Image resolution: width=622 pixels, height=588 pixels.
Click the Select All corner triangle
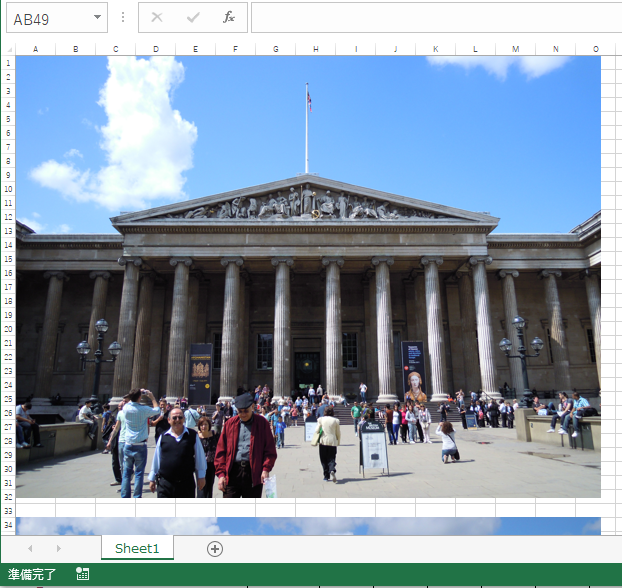pos(8,49)
